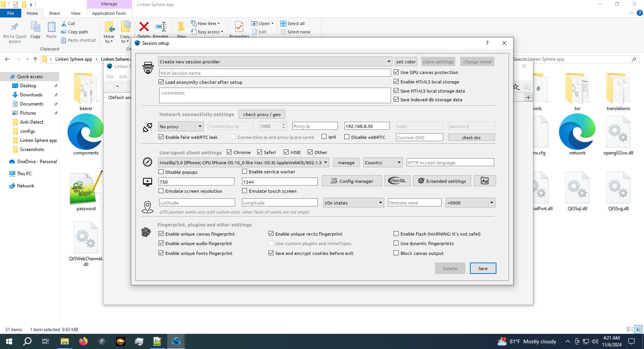
Task: Click the network plug connection icon
Action: [x=148, y=127]
